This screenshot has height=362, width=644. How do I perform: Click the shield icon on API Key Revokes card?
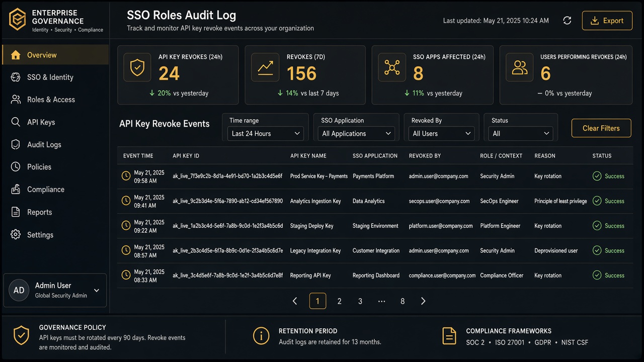click(137, 67)
